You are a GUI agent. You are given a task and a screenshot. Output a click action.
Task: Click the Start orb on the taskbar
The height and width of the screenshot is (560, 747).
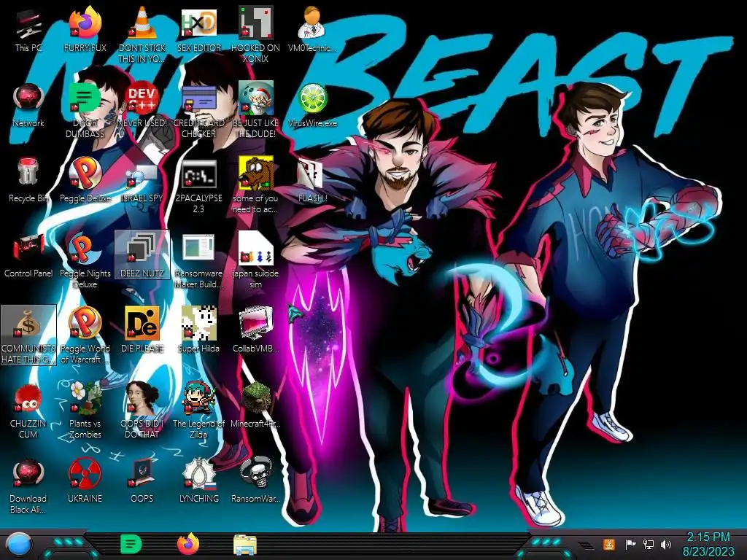(18, 545)
